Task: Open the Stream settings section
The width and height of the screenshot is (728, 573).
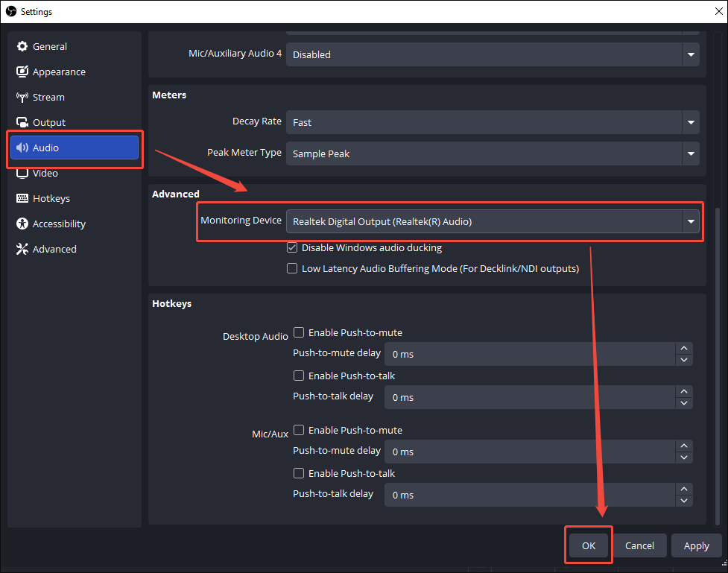Action: (47, 97)
